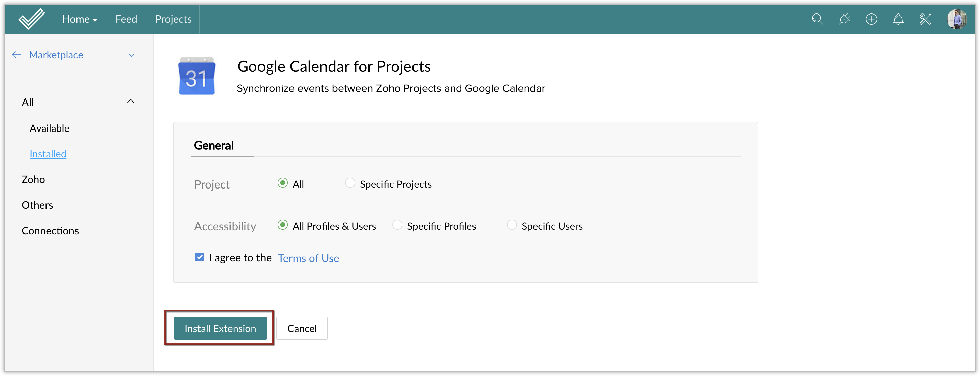Select the Specific Profiles radio option
Screen dimensions: 980x376
[x=397, y=225]
